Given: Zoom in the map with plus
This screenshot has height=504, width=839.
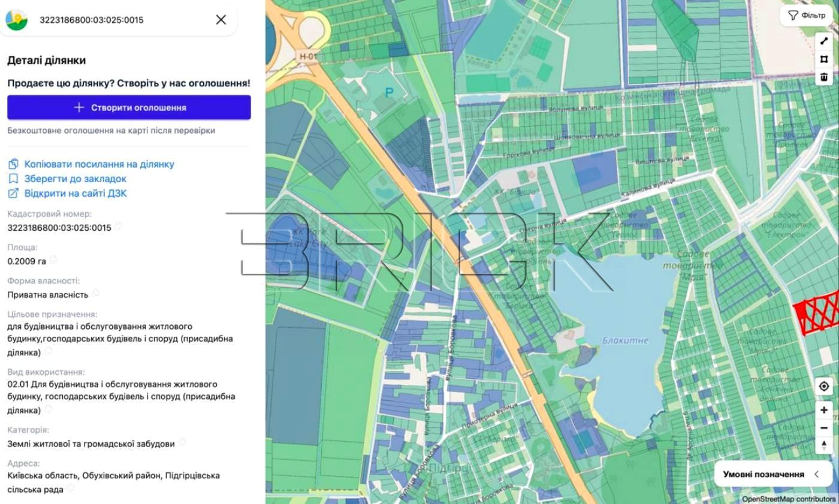Looking at the screenshot, I should [x=824, y=410].
